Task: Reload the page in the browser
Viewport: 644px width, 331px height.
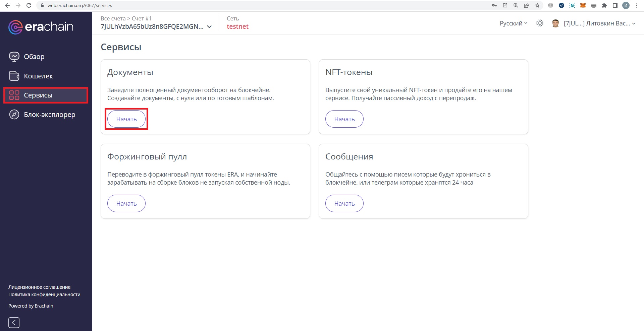Action: click(x=29, y=5)
